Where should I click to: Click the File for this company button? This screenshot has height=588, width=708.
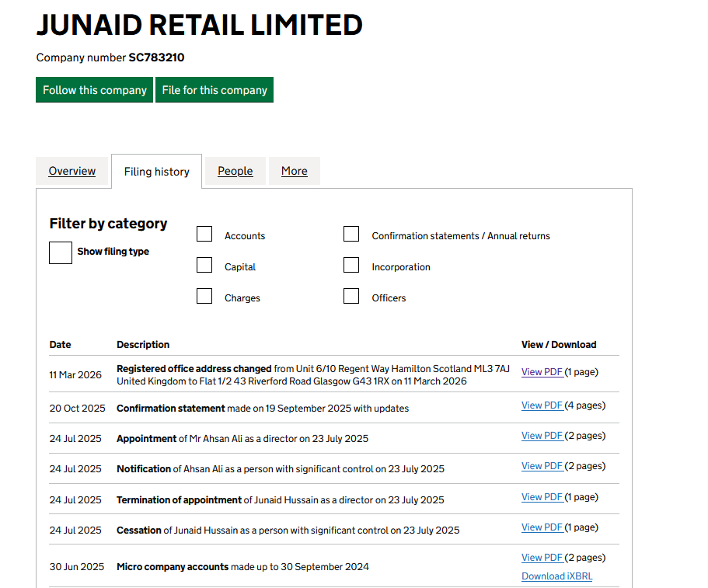214,90
